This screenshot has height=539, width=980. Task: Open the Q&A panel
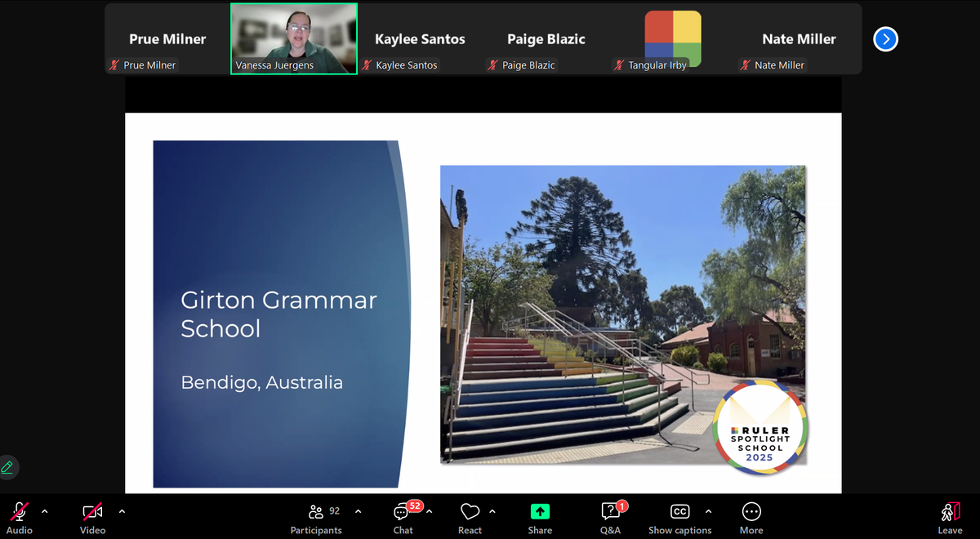coord(611,517)
